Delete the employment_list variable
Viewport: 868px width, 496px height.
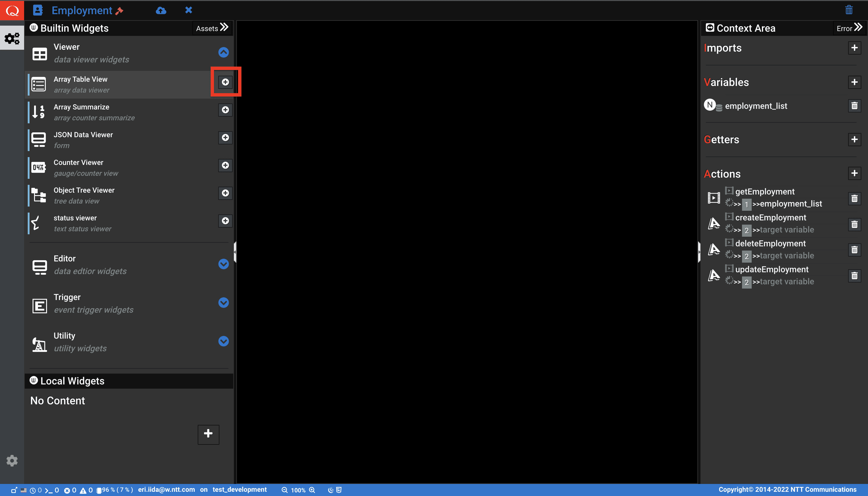(x=854, y=106)
